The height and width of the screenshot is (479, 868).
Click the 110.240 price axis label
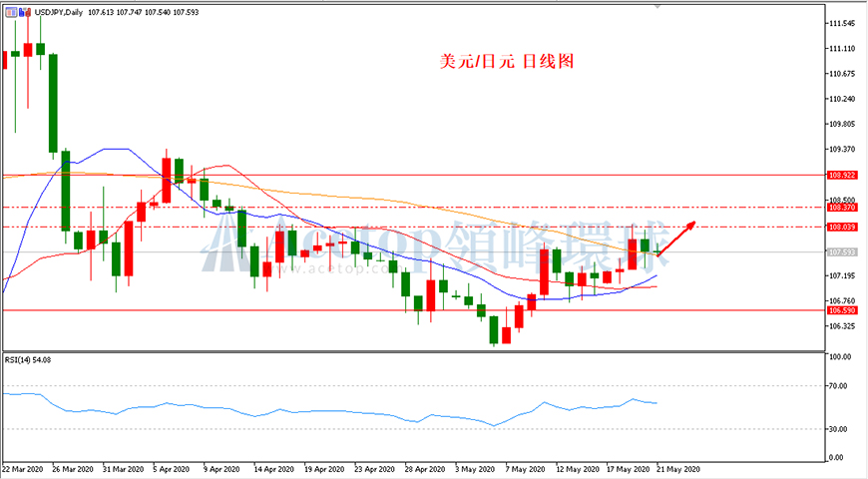(842, 99)
